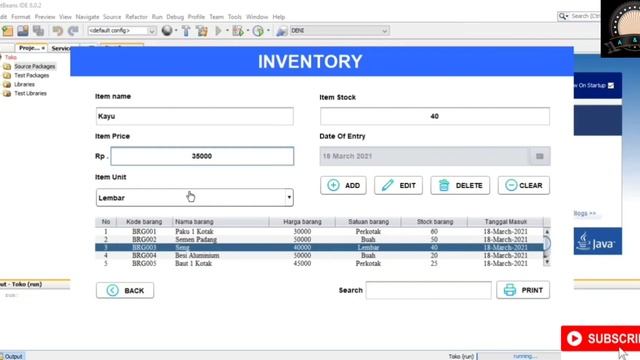
Task: Open the calendar picker for Date Of Entry
Action: (540, 156)
